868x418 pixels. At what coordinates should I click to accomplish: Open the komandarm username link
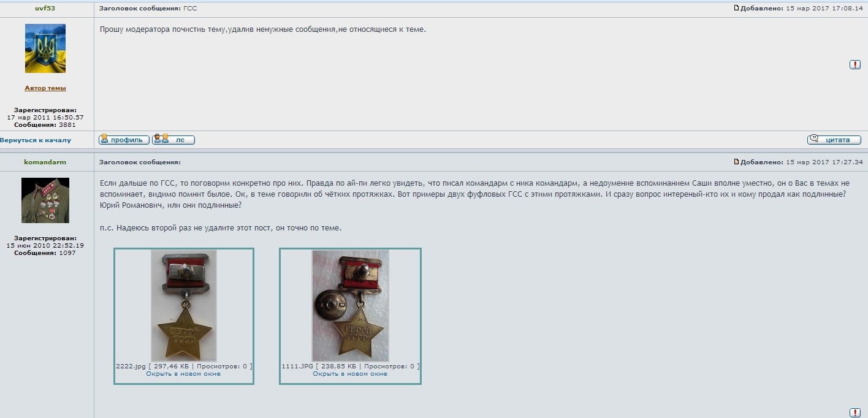pos(45,162)
